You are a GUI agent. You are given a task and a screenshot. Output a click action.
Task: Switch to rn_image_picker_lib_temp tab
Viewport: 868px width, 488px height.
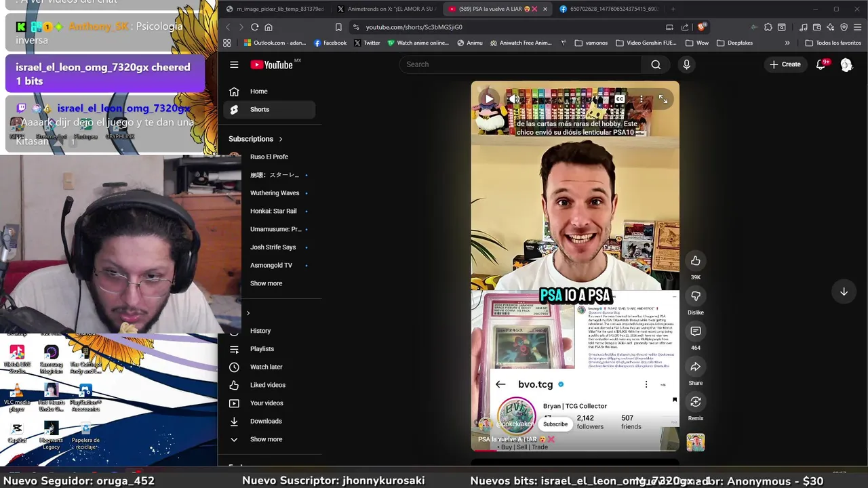pos(275,9)
